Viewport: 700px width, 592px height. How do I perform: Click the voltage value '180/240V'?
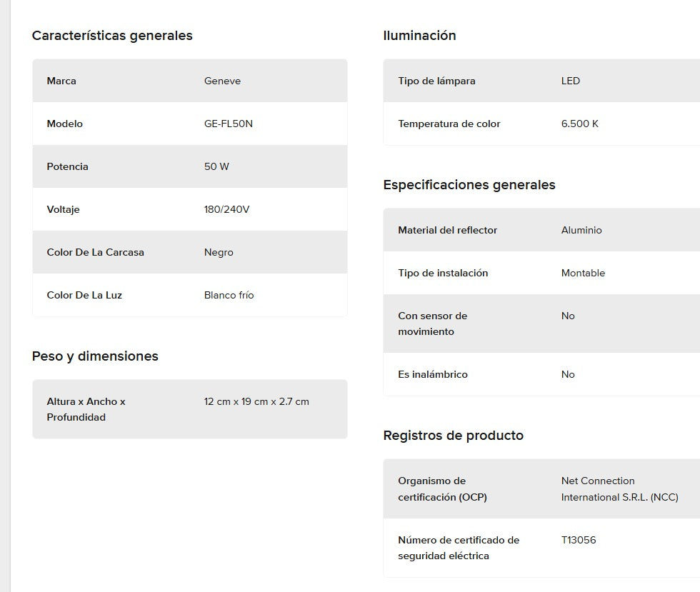tap(226, 209)
